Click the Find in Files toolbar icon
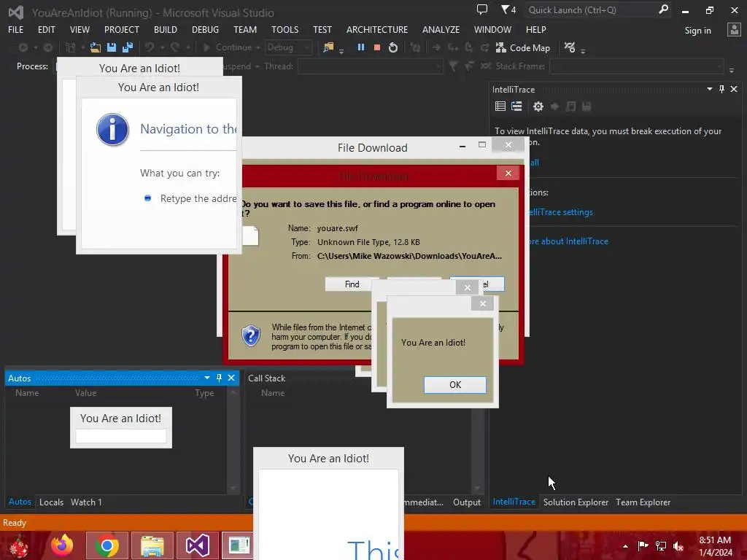The image size is (747, 560). (x=329, y=47)
